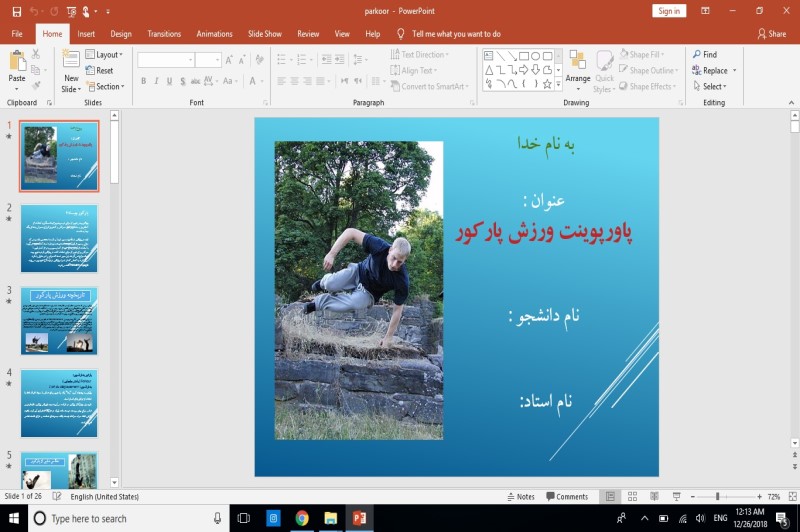
Task: Toggle Normal view in status bar
Action: pos(610,496)
